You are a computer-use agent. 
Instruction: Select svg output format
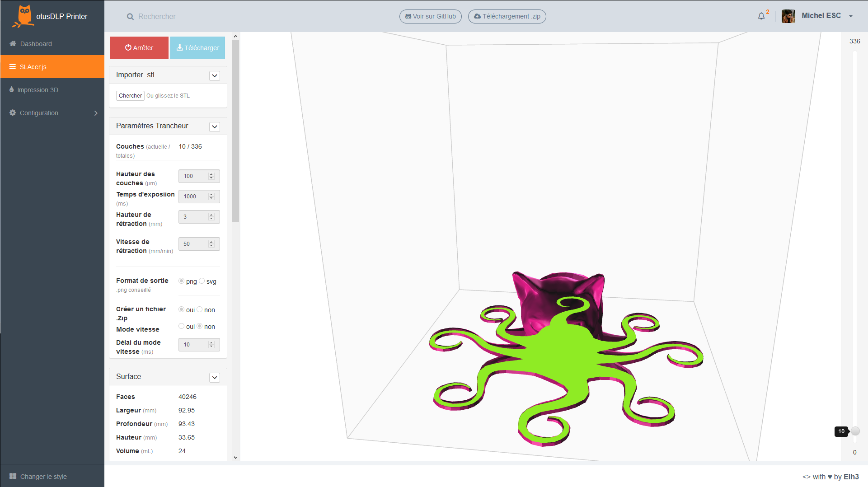[x=202, y=281]
